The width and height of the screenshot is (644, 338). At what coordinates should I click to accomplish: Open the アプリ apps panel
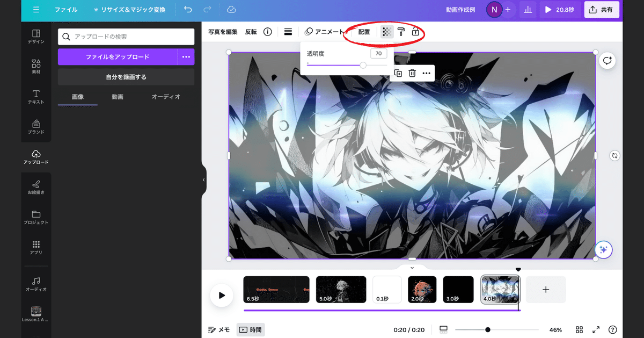click(x=36, y=247)
